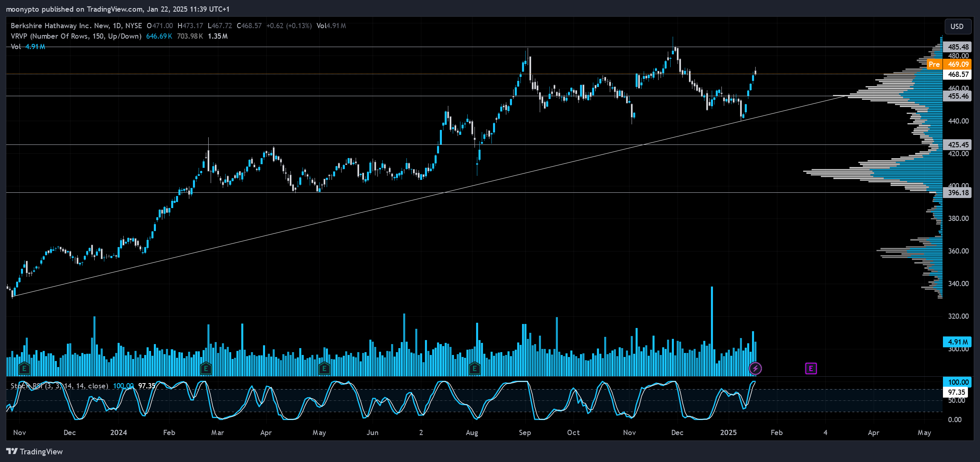Click the purple lightning event icon

755,368
